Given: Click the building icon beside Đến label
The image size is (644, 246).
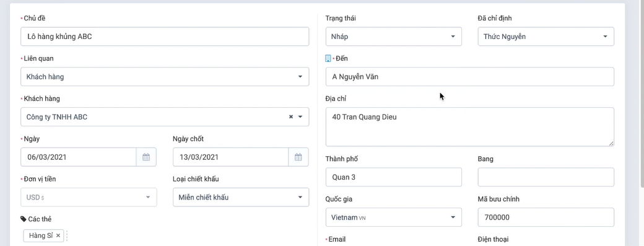Looking at the screenshot, I should pyautogui.click(x=328, y=58).
